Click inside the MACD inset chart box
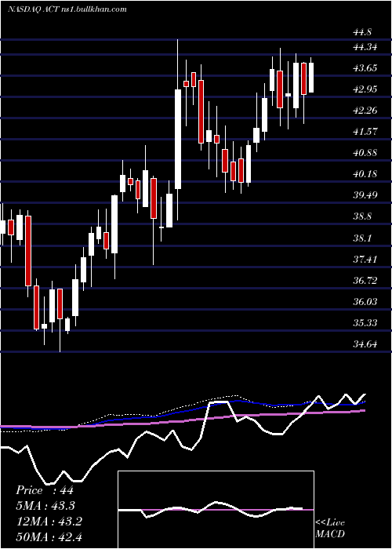Screen dimensions: 392x549 click(x=216, y=510)
